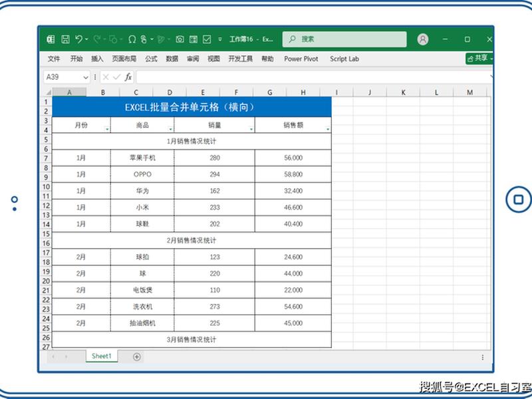Viewport: 532px width, 399px height.
Task: Open the 公式 tab
Action: 151,59
